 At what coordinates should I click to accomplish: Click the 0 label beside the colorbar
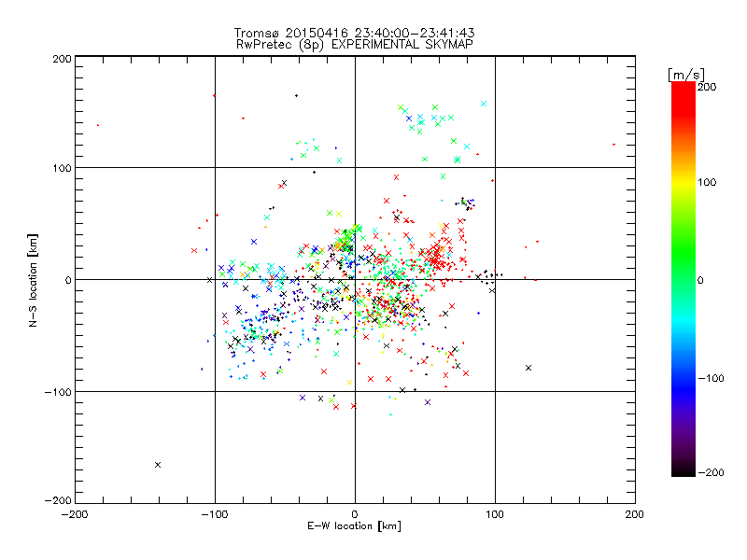pyautogui.click(x=700, y=280)
